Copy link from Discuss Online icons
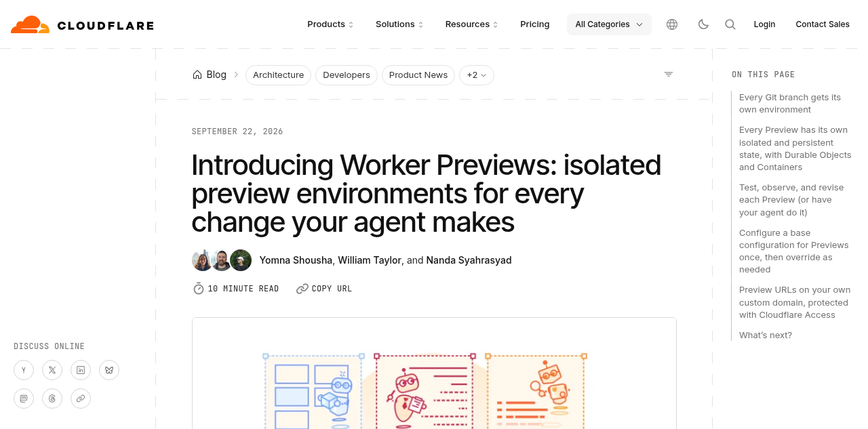 (x=81, y=399)
